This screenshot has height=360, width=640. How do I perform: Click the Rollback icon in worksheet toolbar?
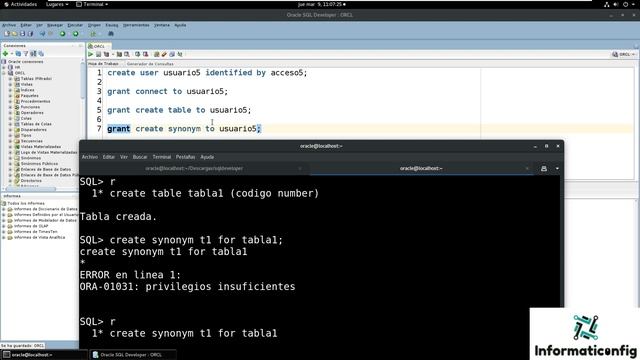pyautogui.click(x=145, y=54)
